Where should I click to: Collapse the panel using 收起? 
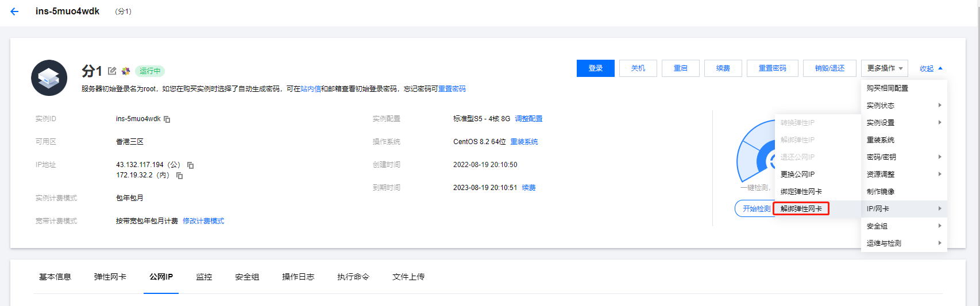(931, 68)
